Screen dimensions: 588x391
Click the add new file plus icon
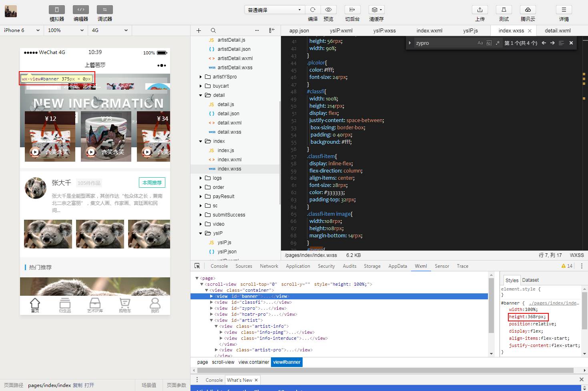(199, 30)
